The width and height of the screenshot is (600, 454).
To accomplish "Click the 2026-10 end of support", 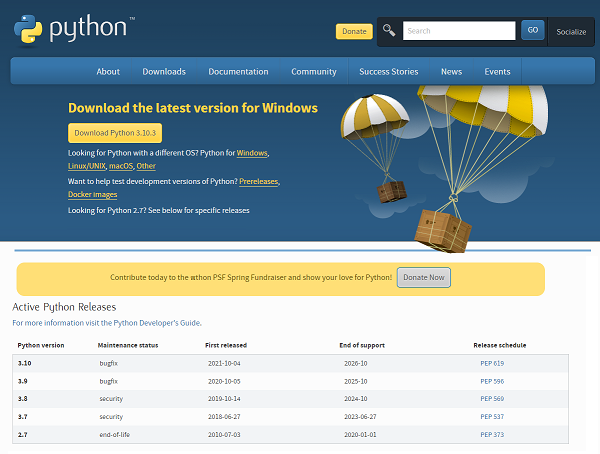I will (x=355, y=363).
